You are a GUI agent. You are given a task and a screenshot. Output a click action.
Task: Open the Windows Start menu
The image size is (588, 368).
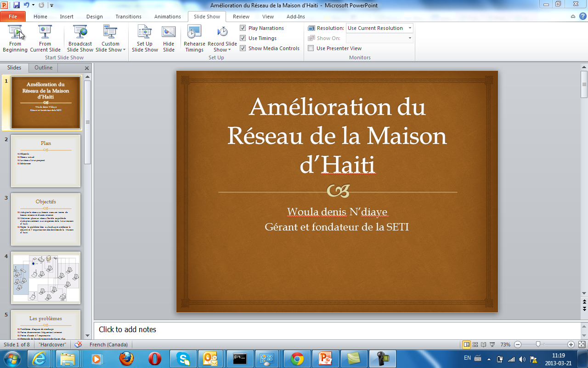coord(12,359)
